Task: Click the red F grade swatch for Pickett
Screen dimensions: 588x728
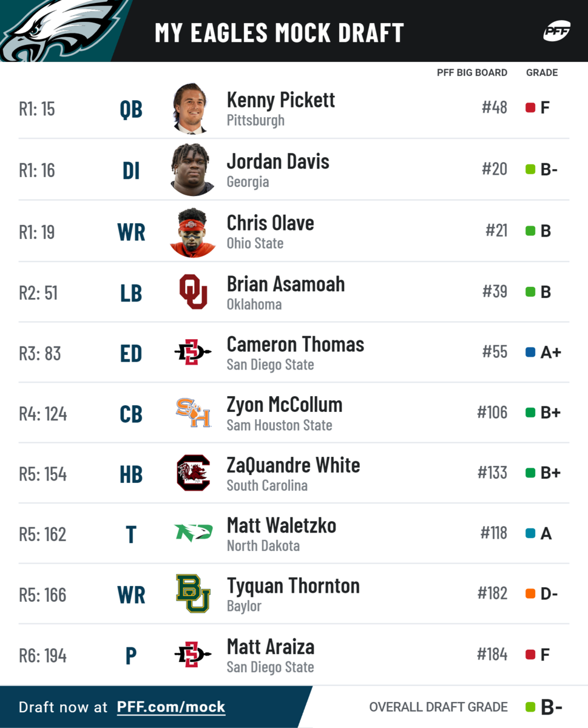Action: click(530, 108)
